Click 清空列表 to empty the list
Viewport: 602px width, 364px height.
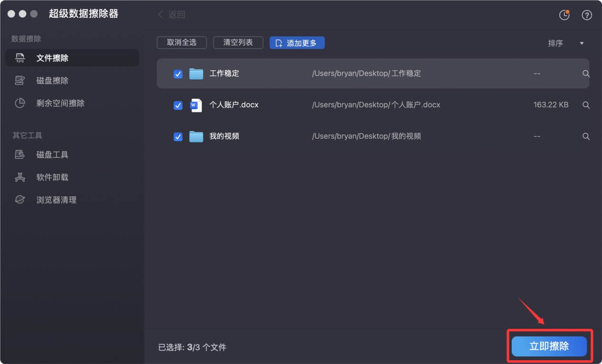238,42
